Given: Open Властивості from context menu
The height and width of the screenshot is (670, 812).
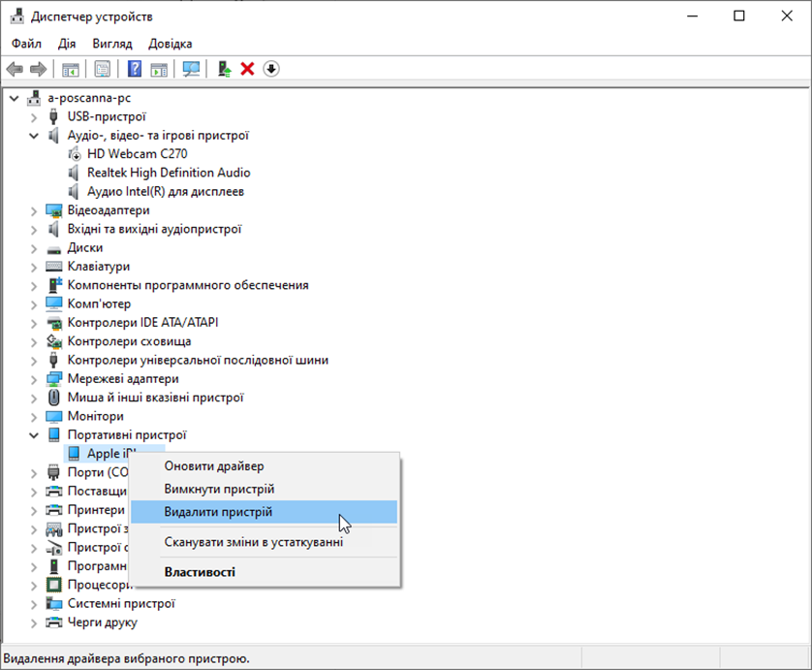Looking at the screenshot, I should (x=265, y=572).
